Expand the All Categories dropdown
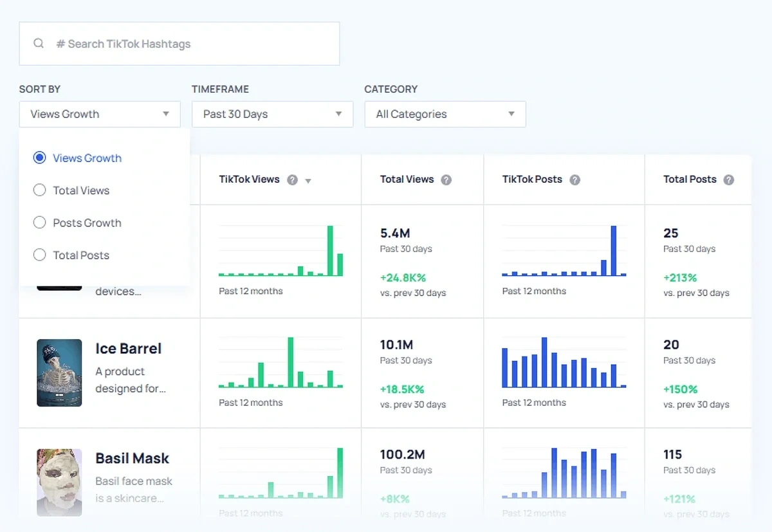The height and width of the screenshot is (532, 772). pyautogui.click(x=445, y=114)
